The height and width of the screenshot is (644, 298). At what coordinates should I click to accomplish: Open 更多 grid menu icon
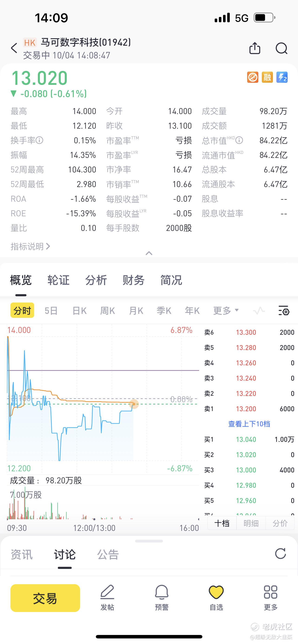point(271,592)
